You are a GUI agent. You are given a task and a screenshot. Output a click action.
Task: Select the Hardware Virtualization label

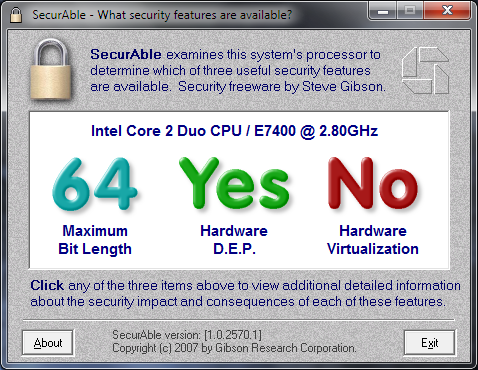tap(373, 240)
